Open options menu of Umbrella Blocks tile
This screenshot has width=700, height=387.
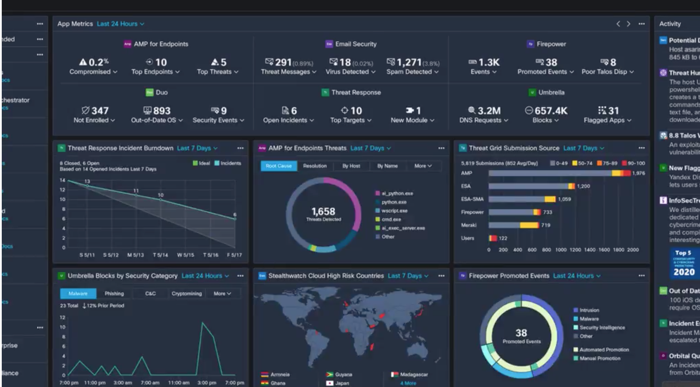(240, 276)
